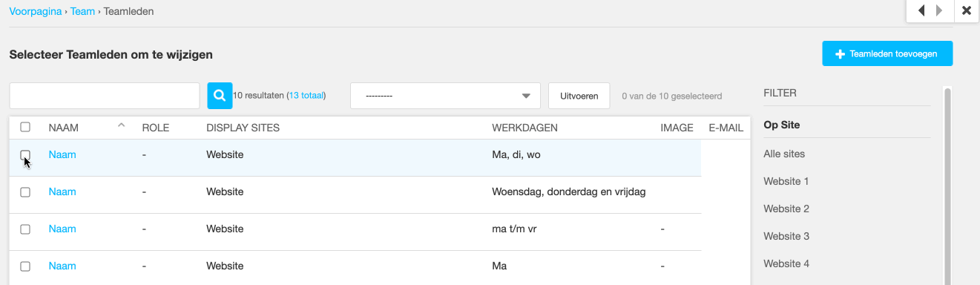Go to next item with right arrow

pyautogui.click(x=939, y=10)
